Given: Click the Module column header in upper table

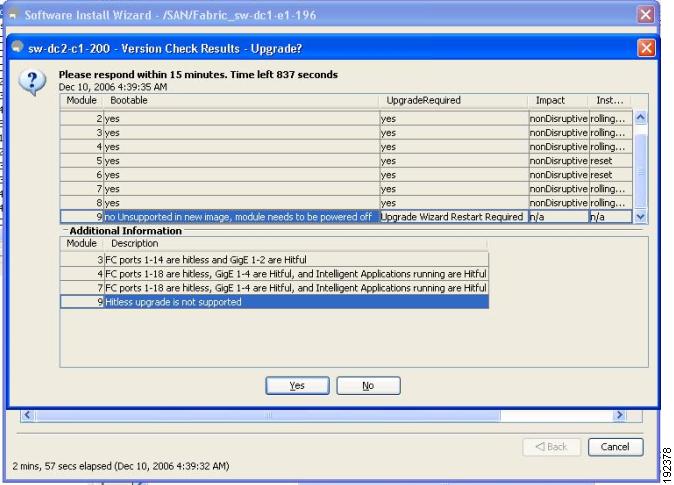Looking at the screenshot, I should tap(81, 100).
